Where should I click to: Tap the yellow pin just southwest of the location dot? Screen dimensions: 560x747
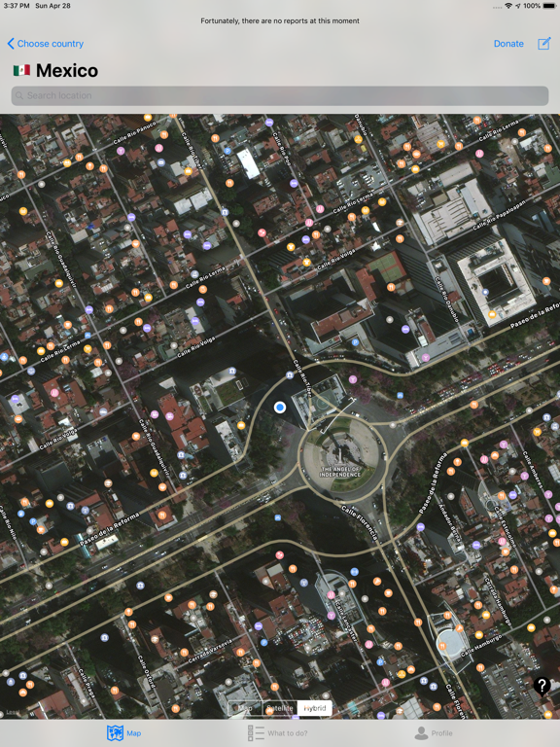tap(241, 425)
